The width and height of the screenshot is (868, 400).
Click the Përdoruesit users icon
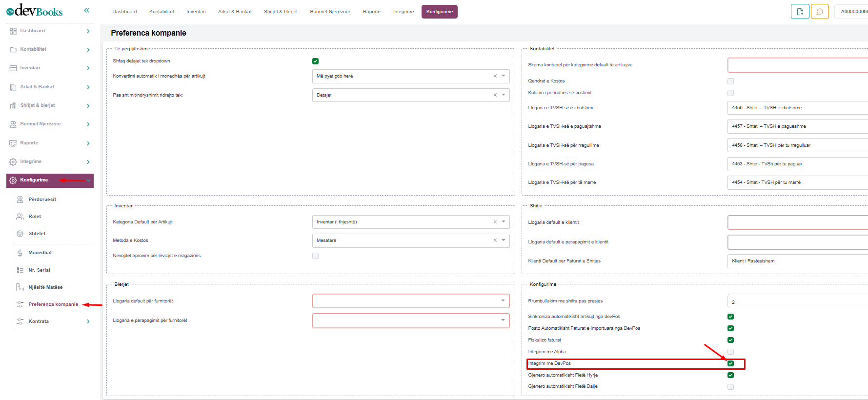20,200
